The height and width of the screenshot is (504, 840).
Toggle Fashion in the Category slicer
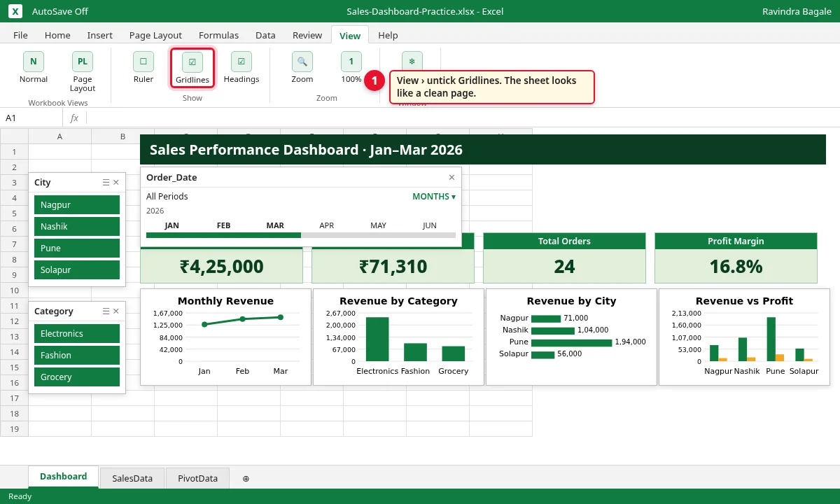point(77,355)
